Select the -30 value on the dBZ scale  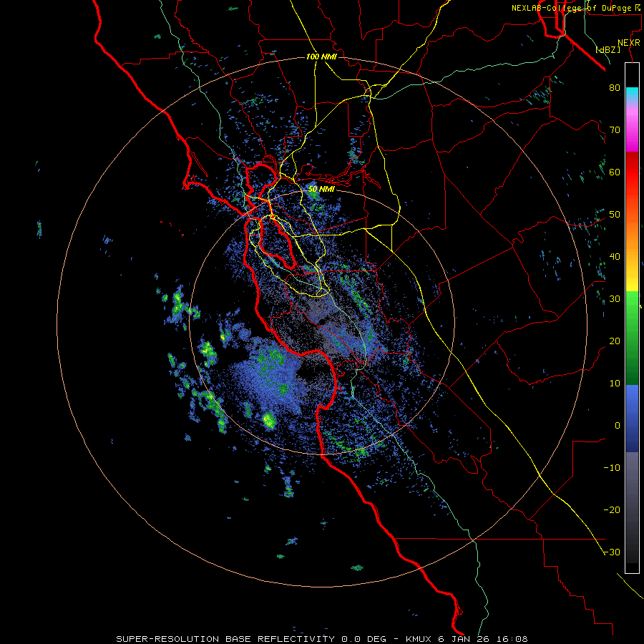coord(612,552)
